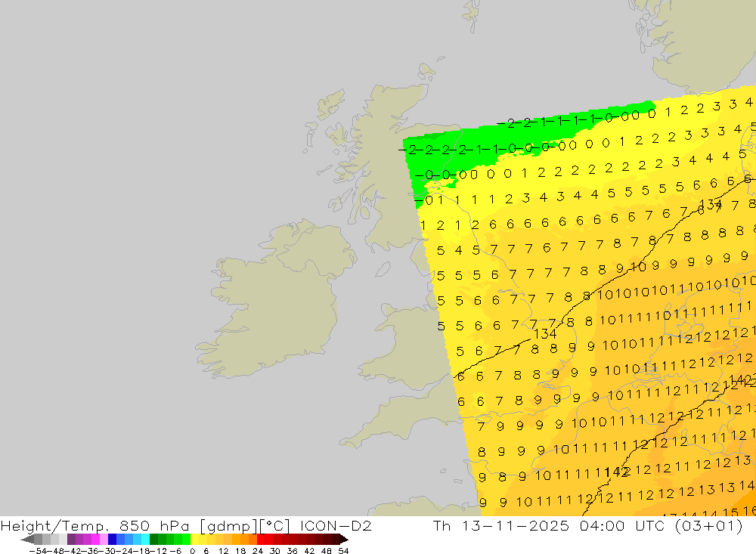The image size is (756, 554).
Task: Choose the bright yellow legend swatch
Action: [195, 540]
